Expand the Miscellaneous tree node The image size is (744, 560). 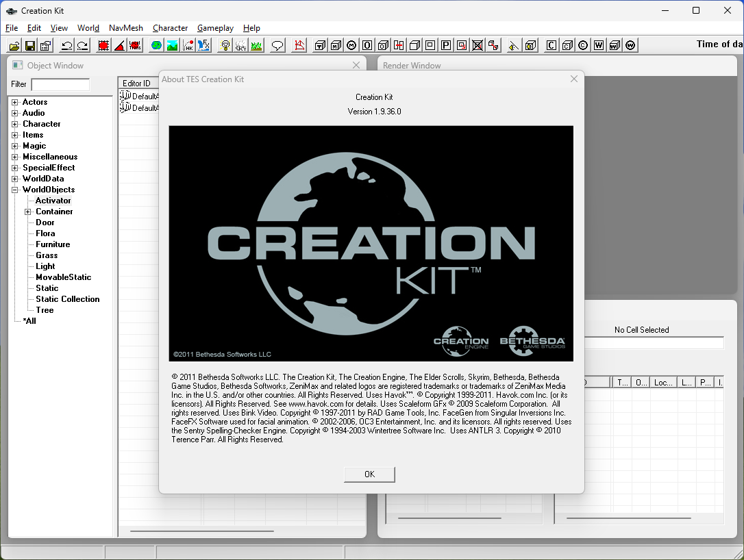click(x=14, y=157)
